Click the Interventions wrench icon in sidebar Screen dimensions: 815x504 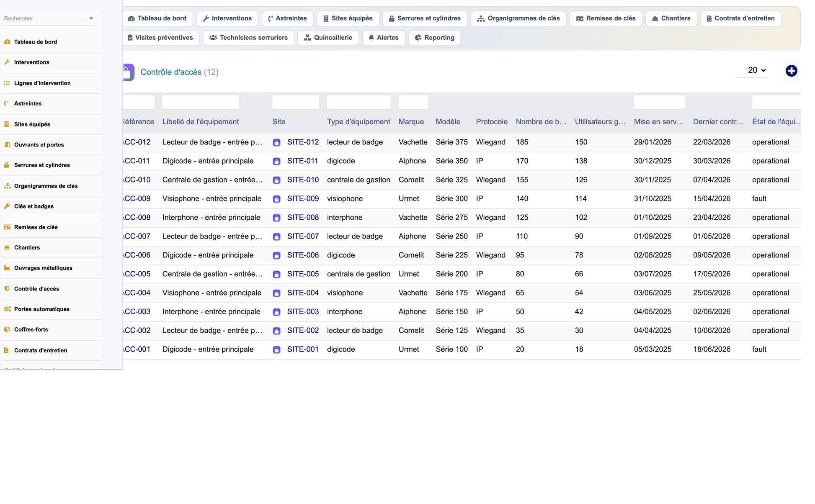click(7, 62)
